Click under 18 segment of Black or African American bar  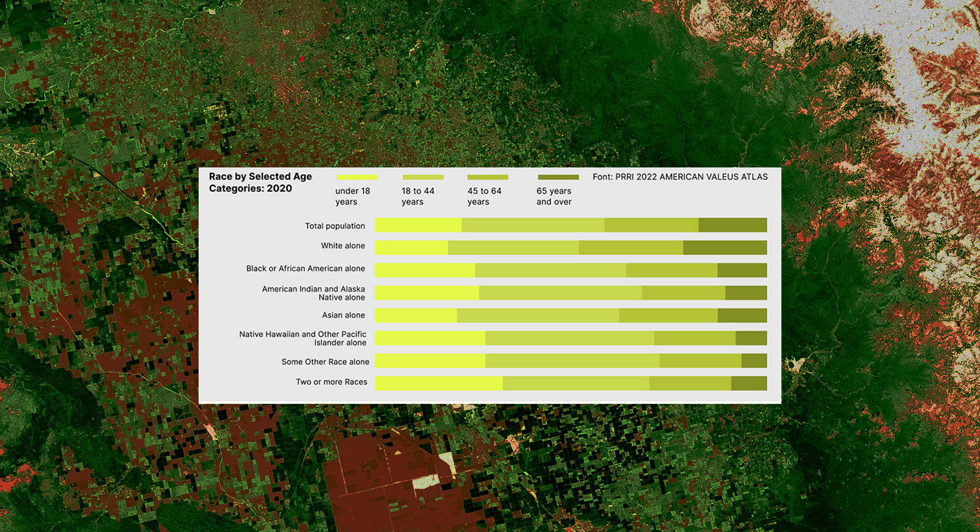425,270
